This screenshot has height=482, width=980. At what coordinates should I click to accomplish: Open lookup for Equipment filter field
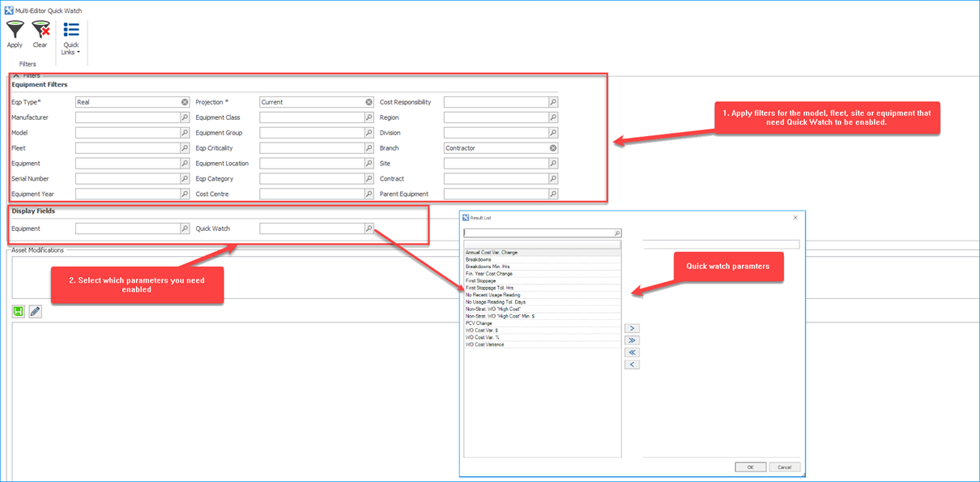[x=185, y=164]
